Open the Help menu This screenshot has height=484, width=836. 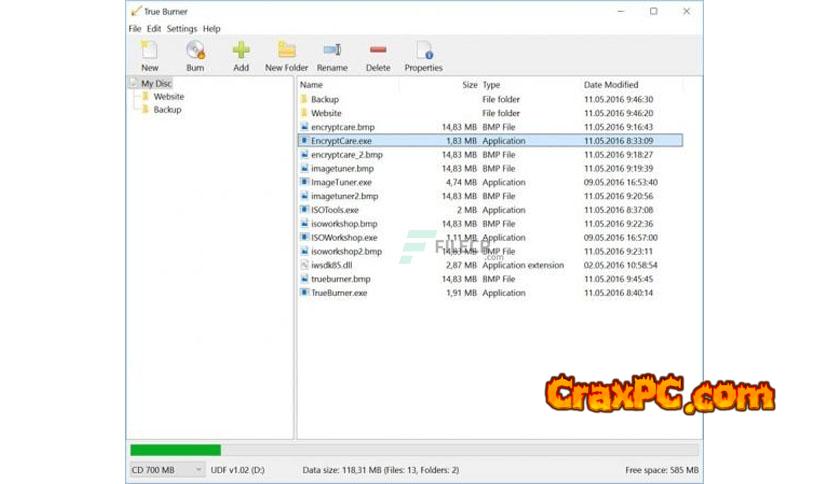212,29
